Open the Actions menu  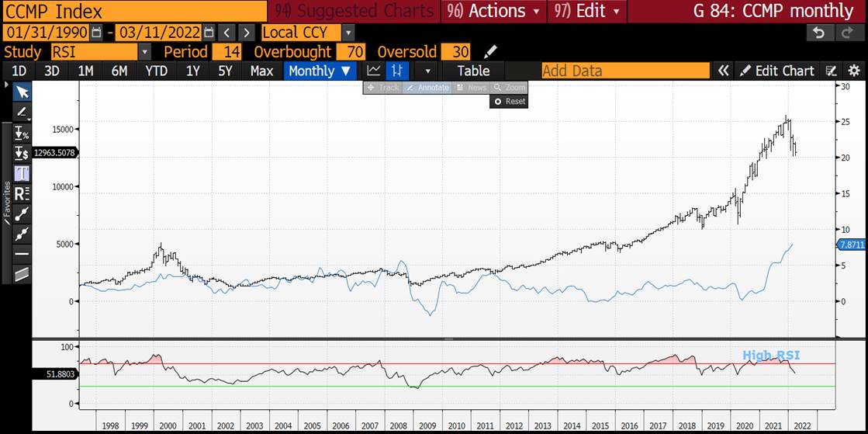pos(494,11)
